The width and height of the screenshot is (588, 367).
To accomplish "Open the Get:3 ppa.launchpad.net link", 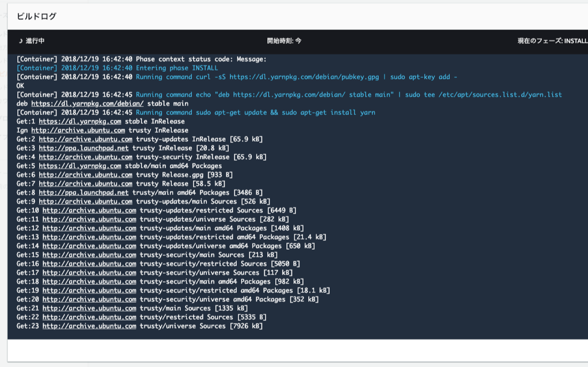I will click(83, 148).
